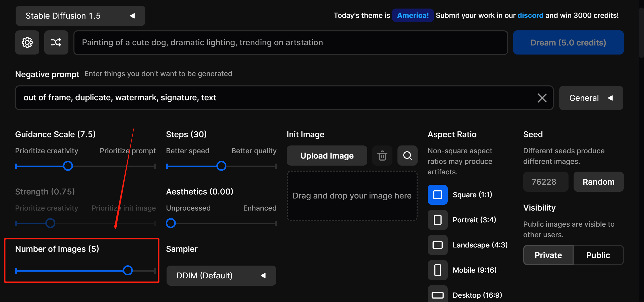The width and height of the screenshot is (644, 302).
Task: Expand the General negative prompt preset dropdown
Action: click(591, 98)
